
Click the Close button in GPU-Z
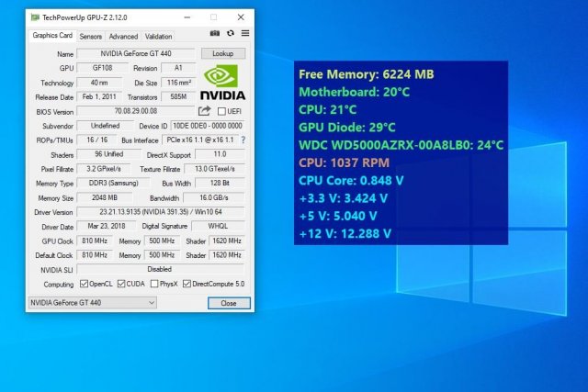229,303
